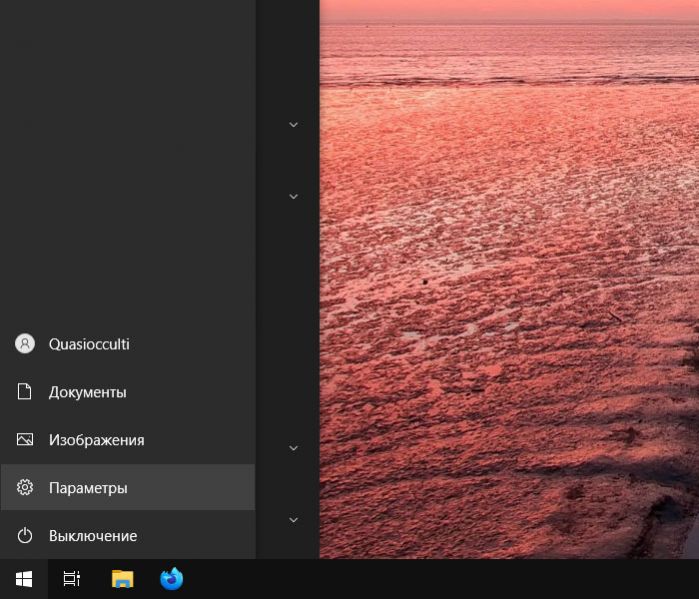Expand the second chevron from the top

pos(293,197)
